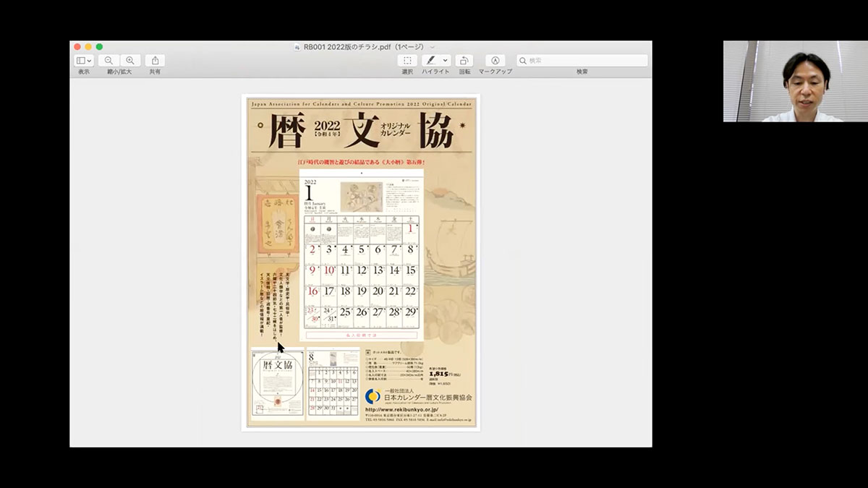The height and width of the screenshot is (488, 868).
Task: Click the 表示 toolbar label
Action: [x=84, y=72]
